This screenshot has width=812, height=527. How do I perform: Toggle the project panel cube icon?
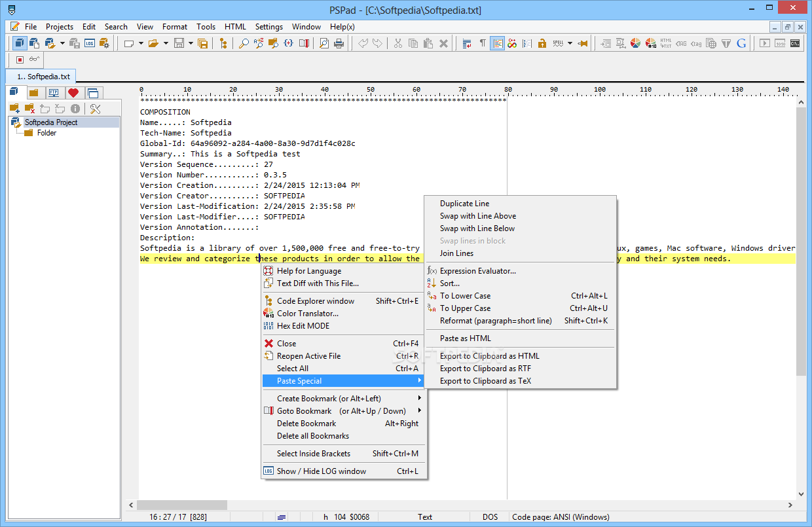20,43
